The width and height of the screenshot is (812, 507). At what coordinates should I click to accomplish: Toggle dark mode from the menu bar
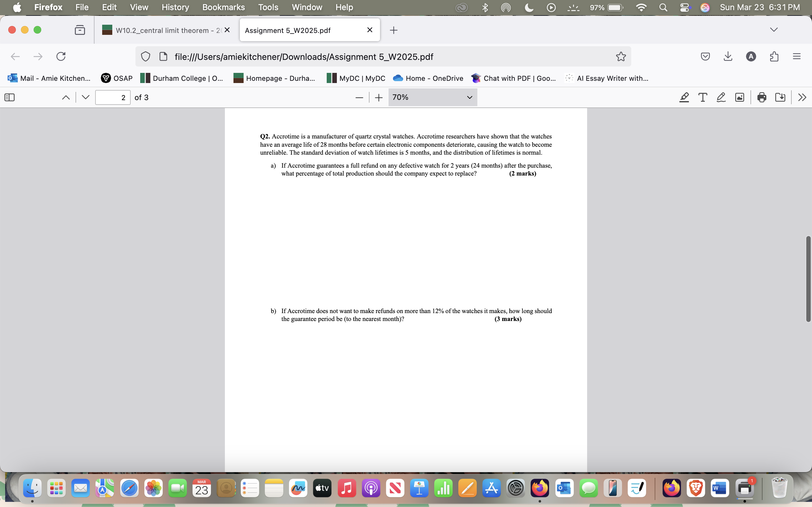(528, 7)
